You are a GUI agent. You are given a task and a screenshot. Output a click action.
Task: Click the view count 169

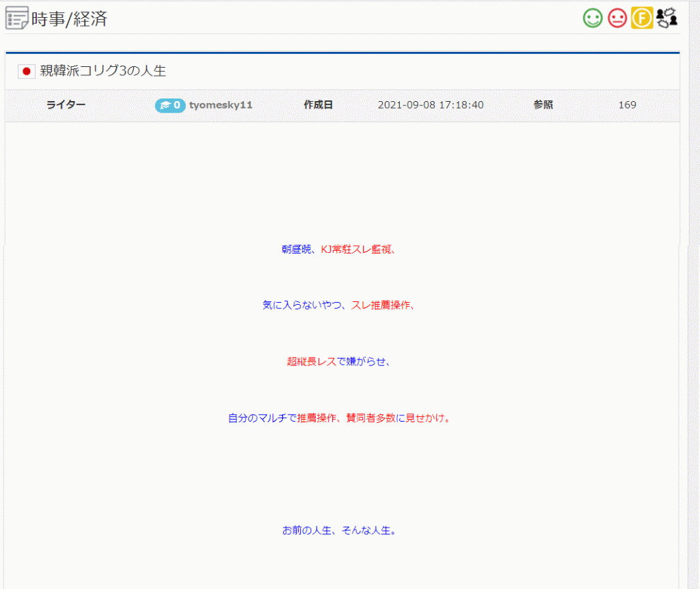[x=627, y=105]
